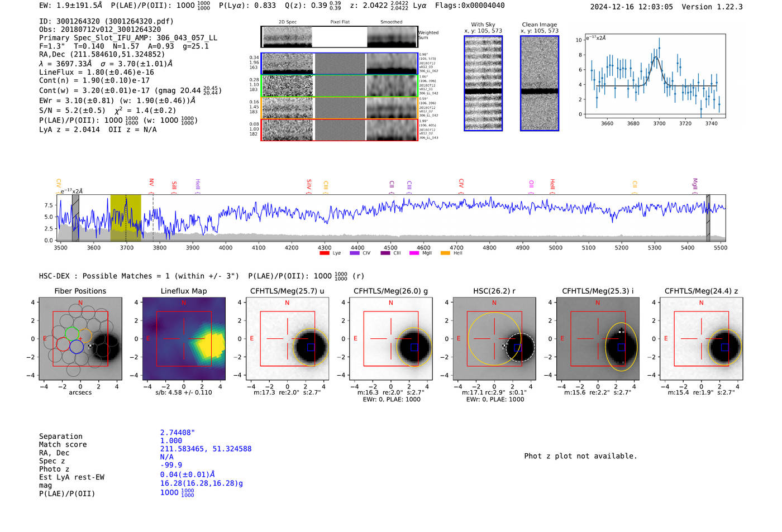Click the dark purple CIII legend swatch
782x532 pixels.
(x=385, y=253)
